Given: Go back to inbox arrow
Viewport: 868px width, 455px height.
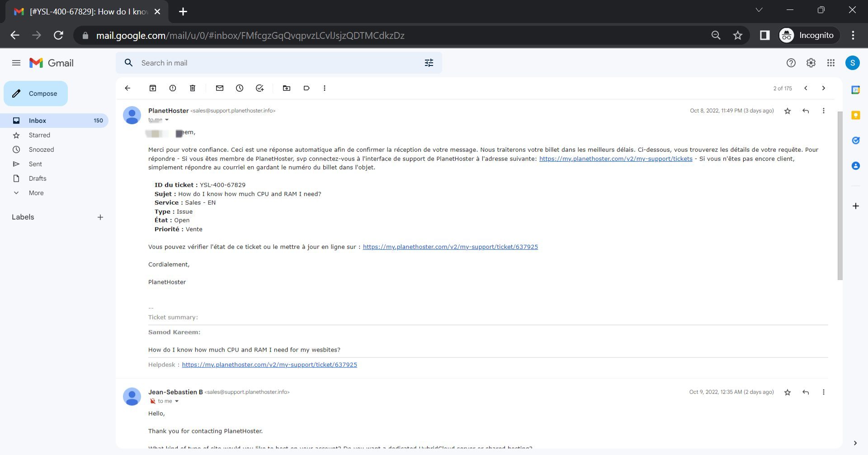Looking at the screenshot, I should click(x=127, y=88).
